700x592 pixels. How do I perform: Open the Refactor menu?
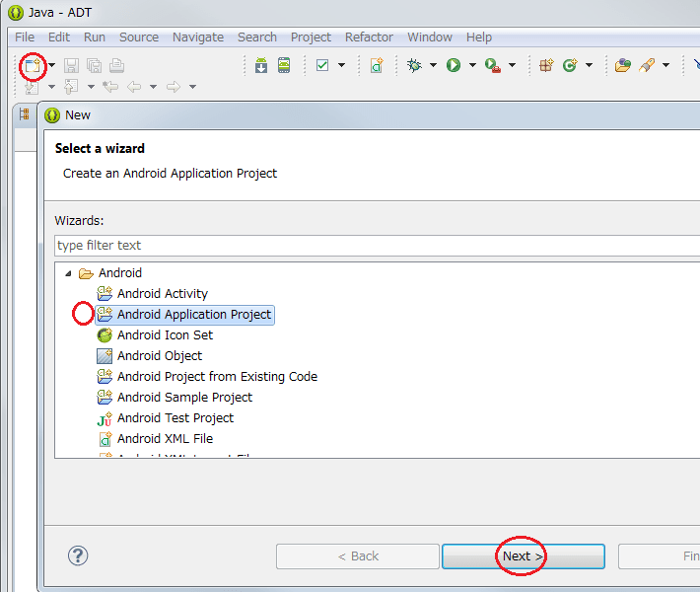point(369,37)
